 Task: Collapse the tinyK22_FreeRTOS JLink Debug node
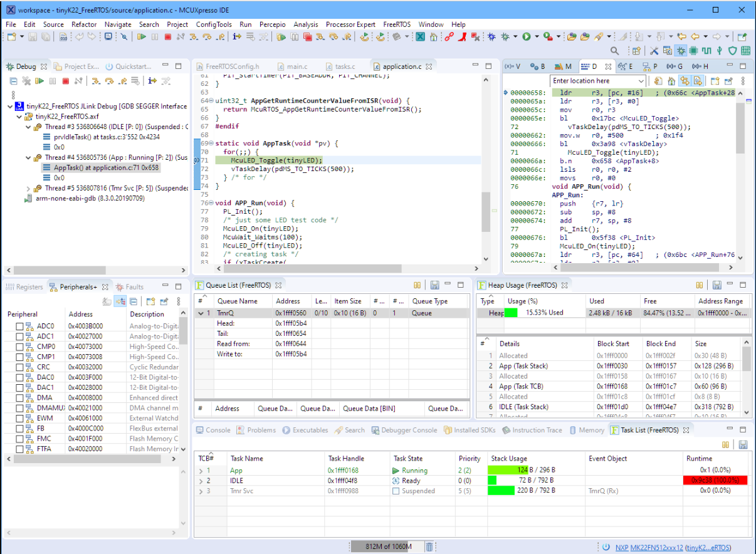[9, 107]
